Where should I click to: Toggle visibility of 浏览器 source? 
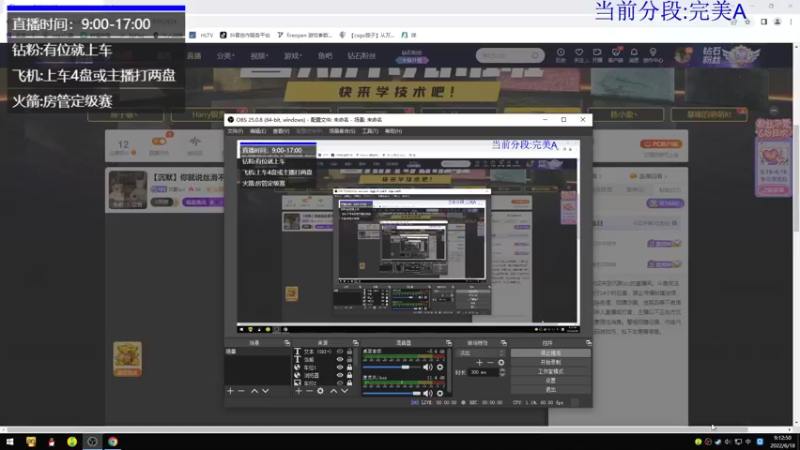pyautogui.click(x=340, y=375)
